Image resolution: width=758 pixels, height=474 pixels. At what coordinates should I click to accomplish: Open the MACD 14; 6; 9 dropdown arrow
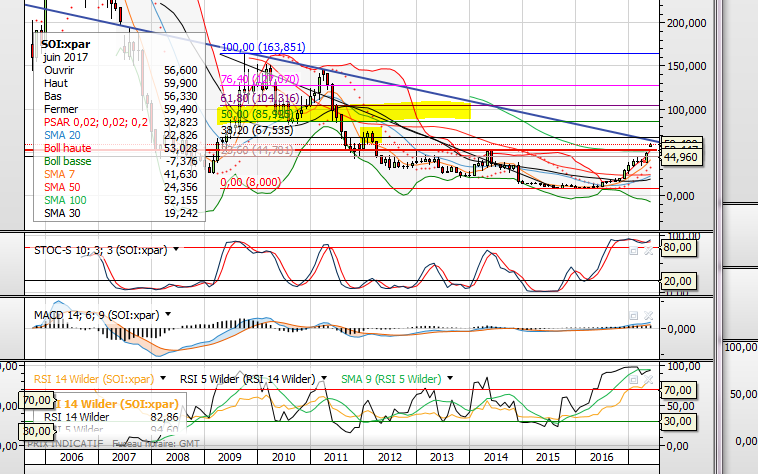tap(169, 314)
